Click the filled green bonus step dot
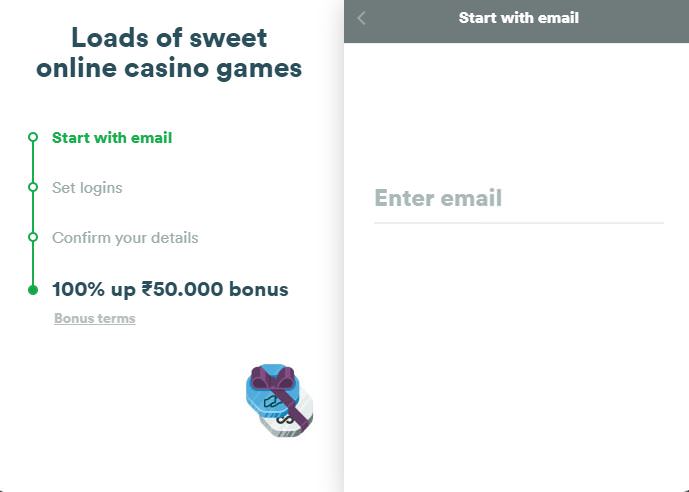The height and width of the screenshot is (492, 689). [x=33, y=290]
